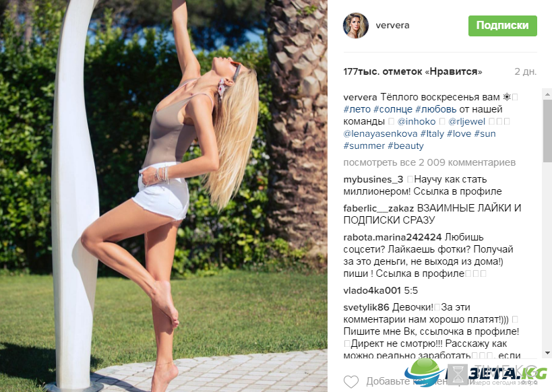Screen dimensions: 552x392
Task: Open the @lenayasenkova mention
Action: click(x=380, y=134)
